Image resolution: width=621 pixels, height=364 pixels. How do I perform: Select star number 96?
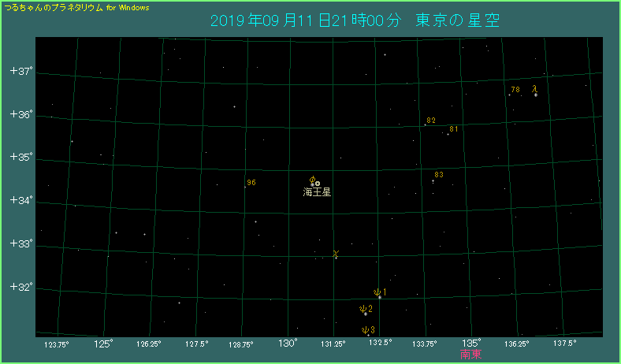(245, 187)
